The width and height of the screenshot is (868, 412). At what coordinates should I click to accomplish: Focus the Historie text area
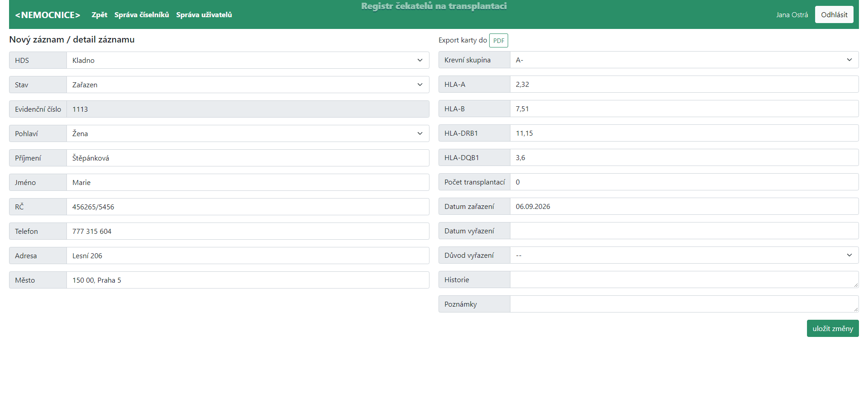(x=684, y=279)
